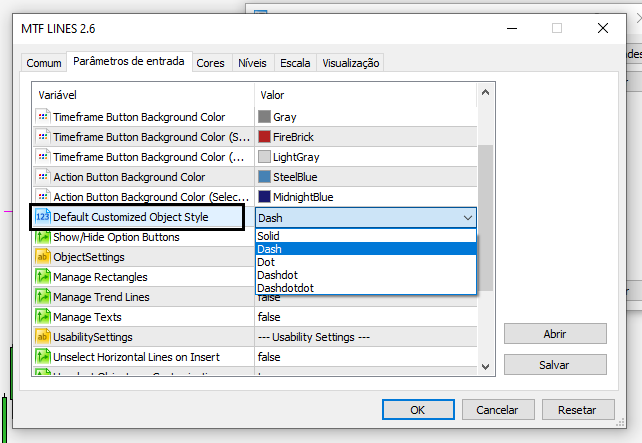The height and width of the screenshot is (443, 642).
Task: Click the icon beside Manage Rectangles
Action: point(42,277)
